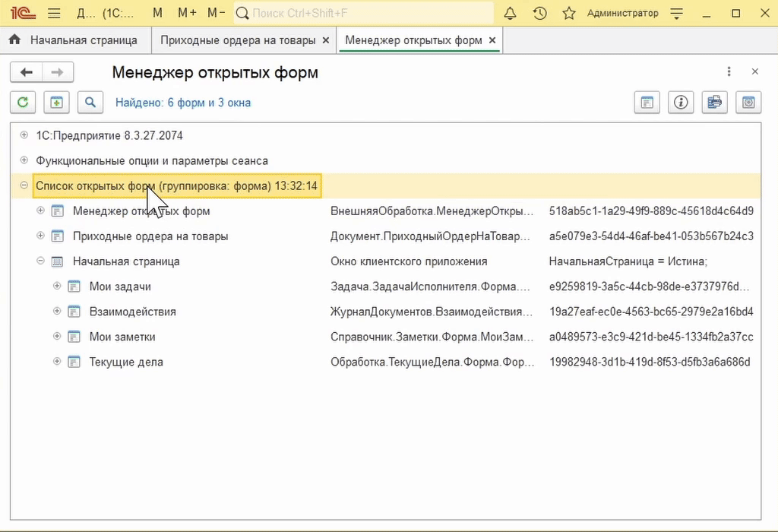Refresh the open forms list

[x=23, y=103]
